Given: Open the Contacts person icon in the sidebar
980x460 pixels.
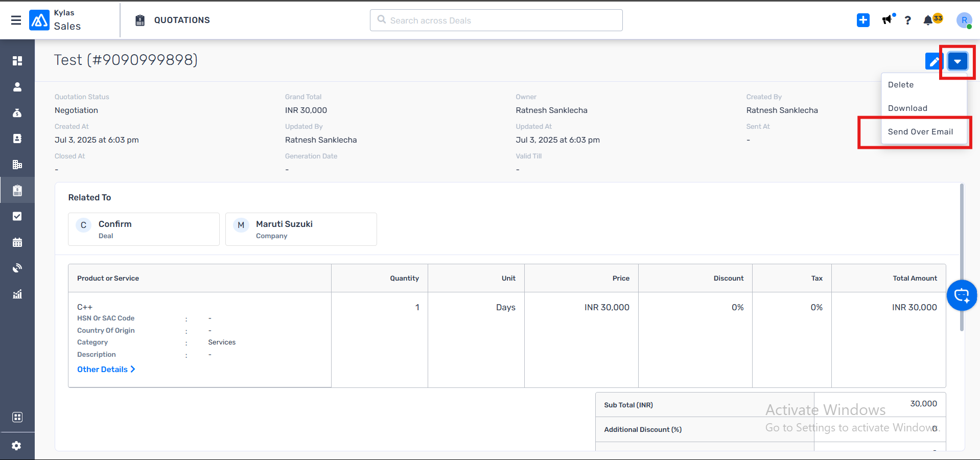Looking at the screenshot, I should [17, 87].
